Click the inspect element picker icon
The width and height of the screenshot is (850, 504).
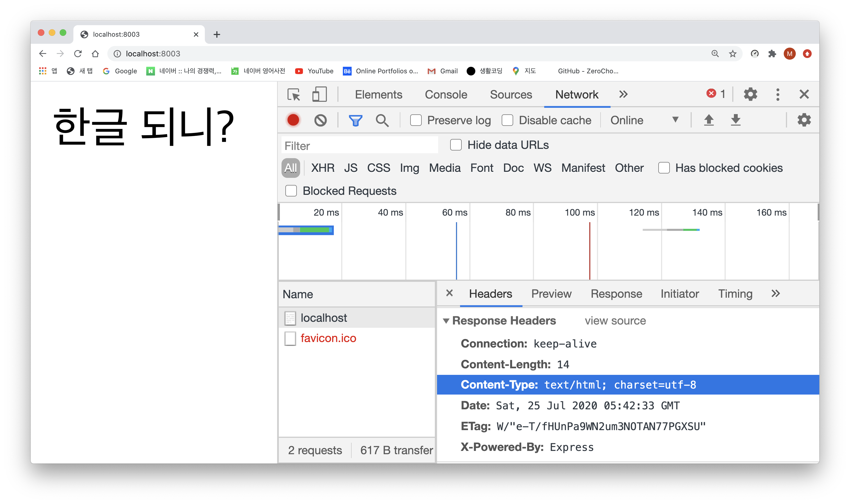pyautogui.click(x=294, y=94)
